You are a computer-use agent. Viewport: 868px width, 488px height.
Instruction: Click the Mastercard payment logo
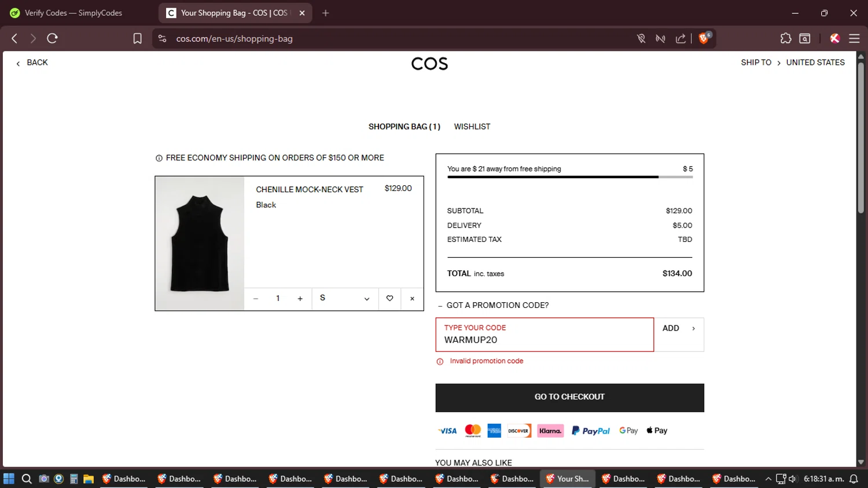(x=473, y=431)
